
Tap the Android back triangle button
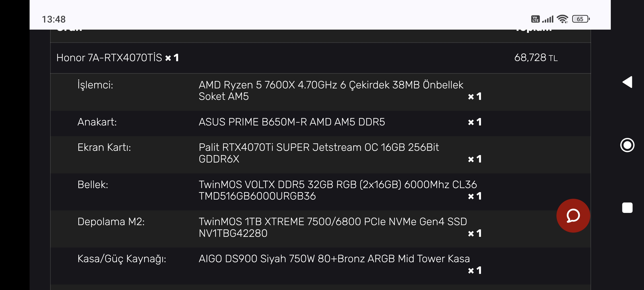click(x=627, y=82)
